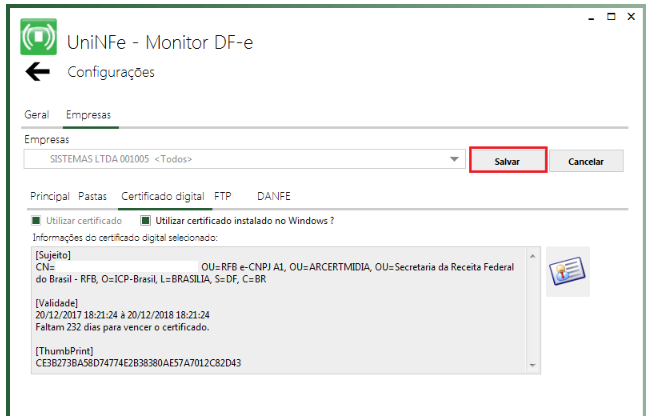Toggle 'Utilizar certificado instalado no Windows' checkbox
This screenshot has height=416, width=650.
[x=146, y=220]
